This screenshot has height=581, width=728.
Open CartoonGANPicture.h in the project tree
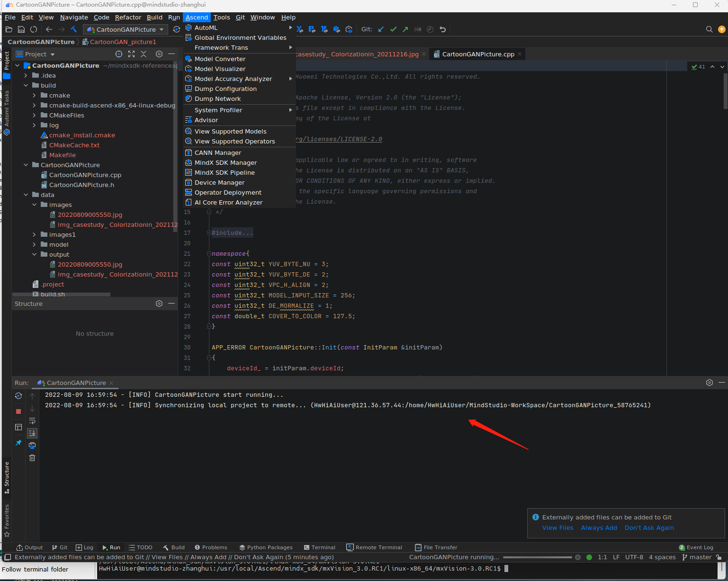pyautogui.click(x=81, y=185)
